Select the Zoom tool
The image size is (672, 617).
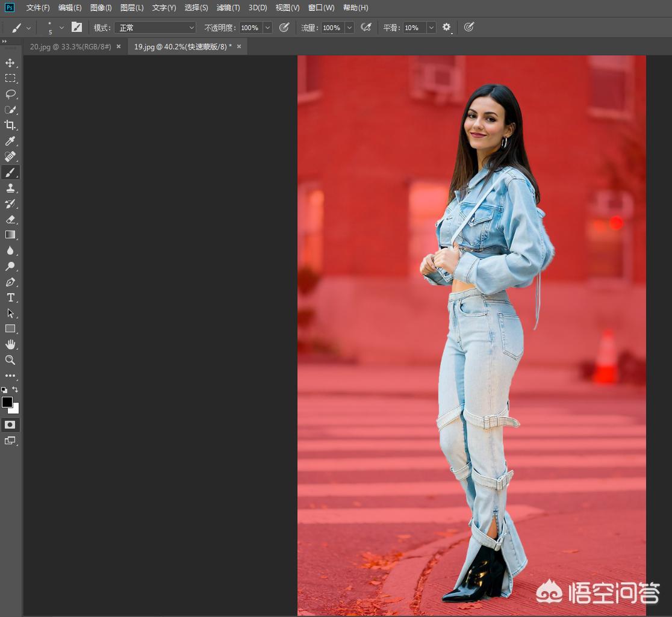click(10, 360)
